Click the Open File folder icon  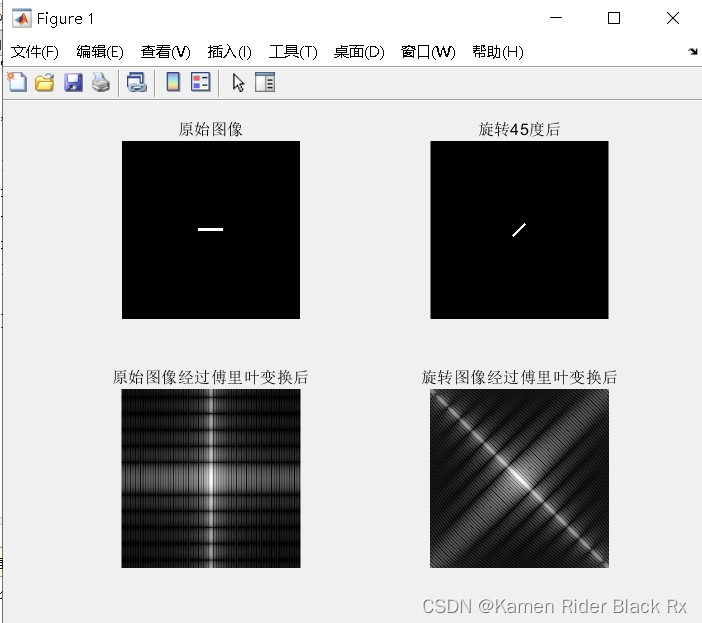(x=45, y=83)
